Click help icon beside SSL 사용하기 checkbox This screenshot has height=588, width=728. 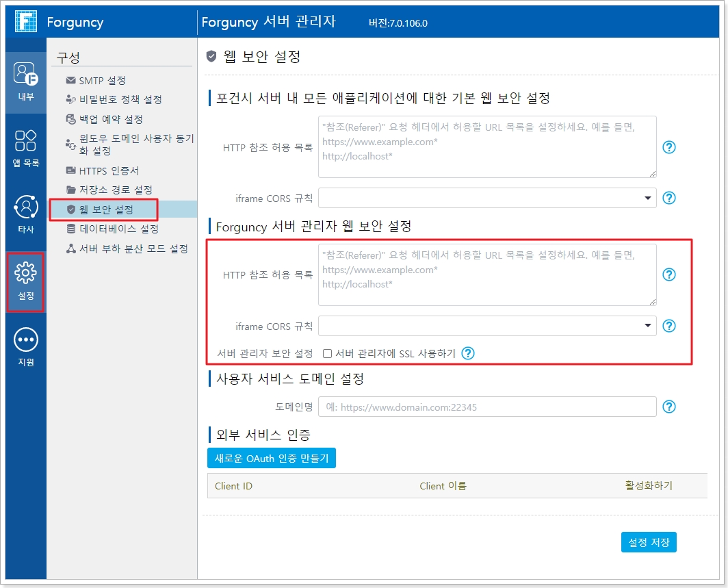(468, 353)
